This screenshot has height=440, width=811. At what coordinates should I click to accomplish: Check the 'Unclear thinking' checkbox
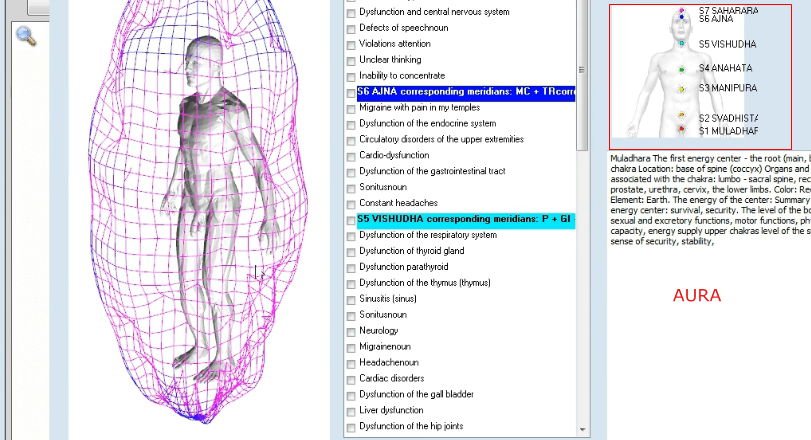[350, 60]
